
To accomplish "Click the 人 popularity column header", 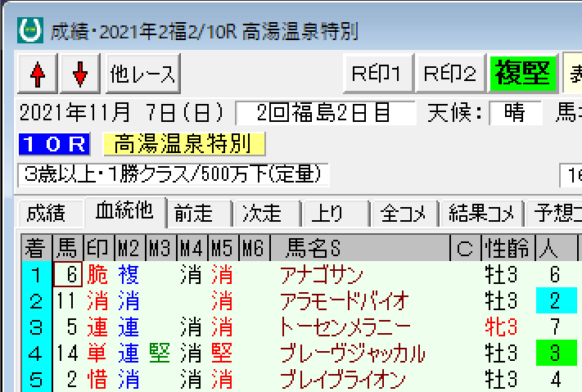I will pos(557,248).
